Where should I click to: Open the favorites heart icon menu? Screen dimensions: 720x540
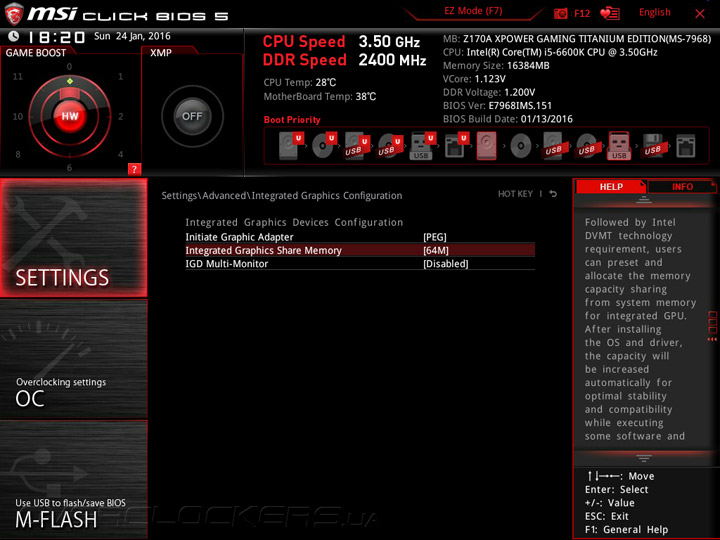coord(610,13)
